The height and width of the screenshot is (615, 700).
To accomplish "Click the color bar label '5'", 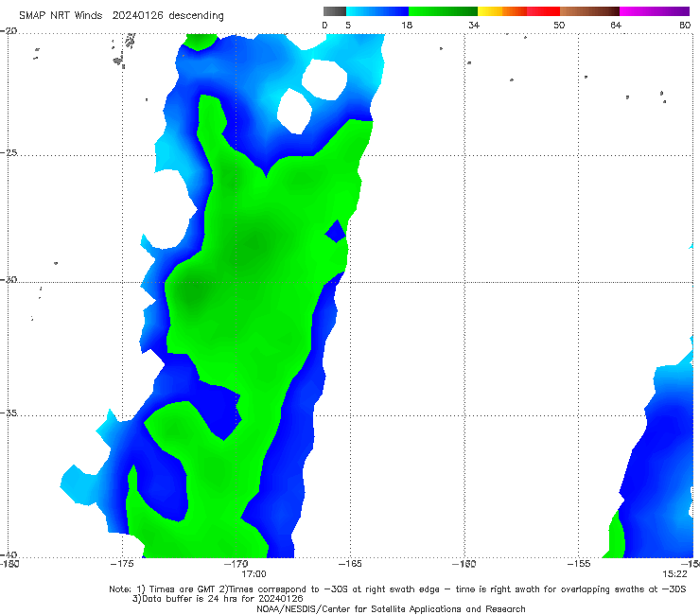I will pyautogui.click(x=348, y=25).
